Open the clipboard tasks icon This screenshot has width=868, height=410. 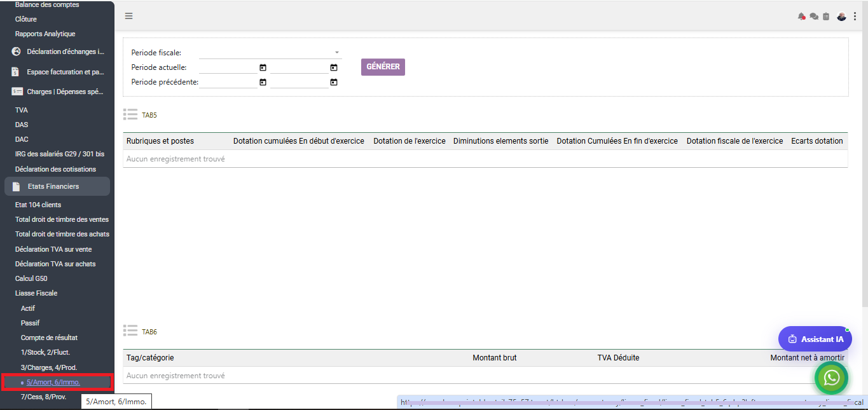coord(826,17)
